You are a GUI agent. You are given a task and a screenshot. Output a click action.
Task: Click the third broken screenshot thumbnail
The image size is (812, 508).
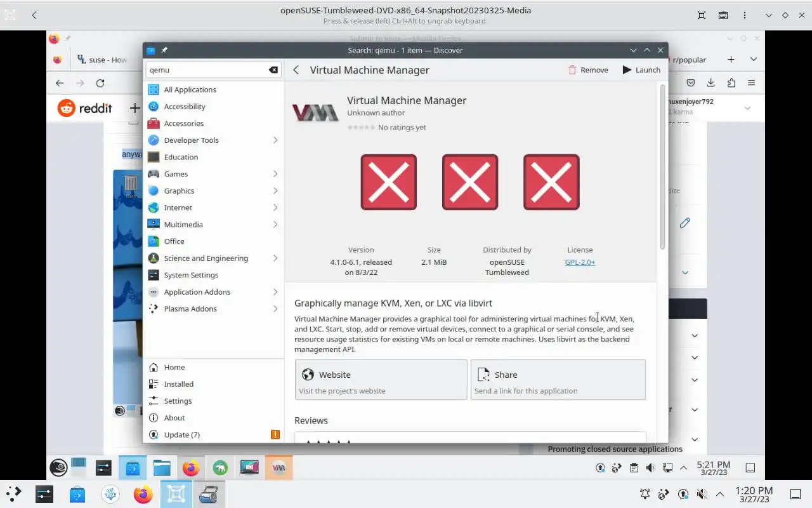(x=551, y=182)
